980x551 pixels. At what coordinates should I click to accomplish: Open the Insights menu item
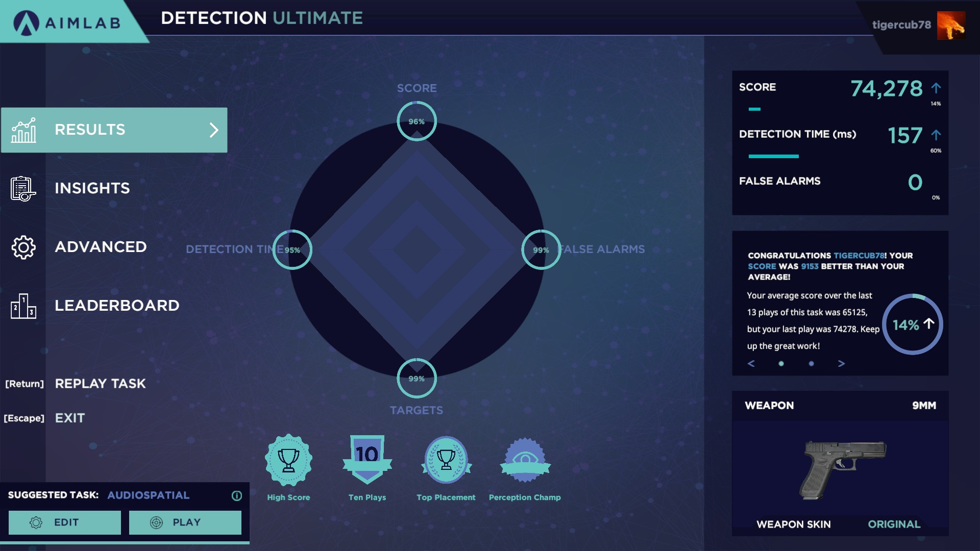[x=92, y=188]
